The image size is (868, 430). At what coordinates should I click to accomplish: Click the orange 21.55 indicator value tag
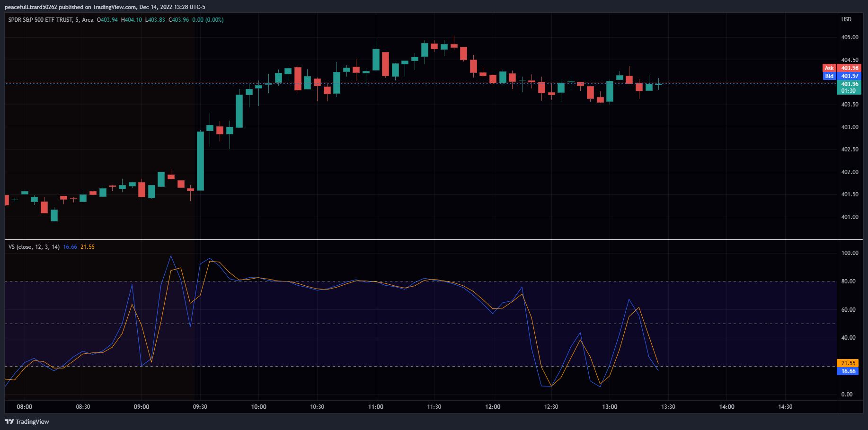[848, 363]
